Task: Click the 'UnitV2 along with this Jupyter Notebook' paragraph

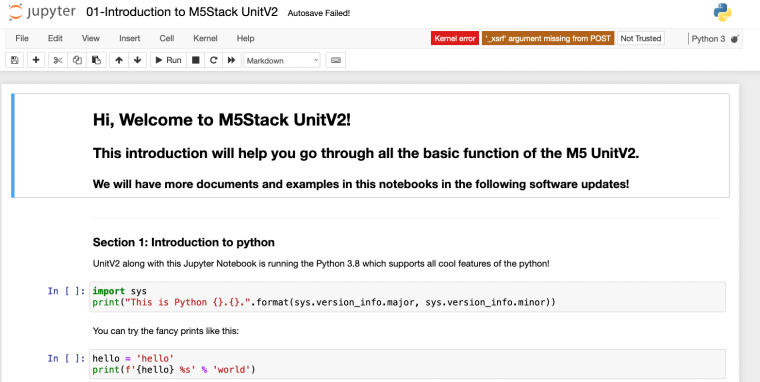Action: [x=321, y=264]
